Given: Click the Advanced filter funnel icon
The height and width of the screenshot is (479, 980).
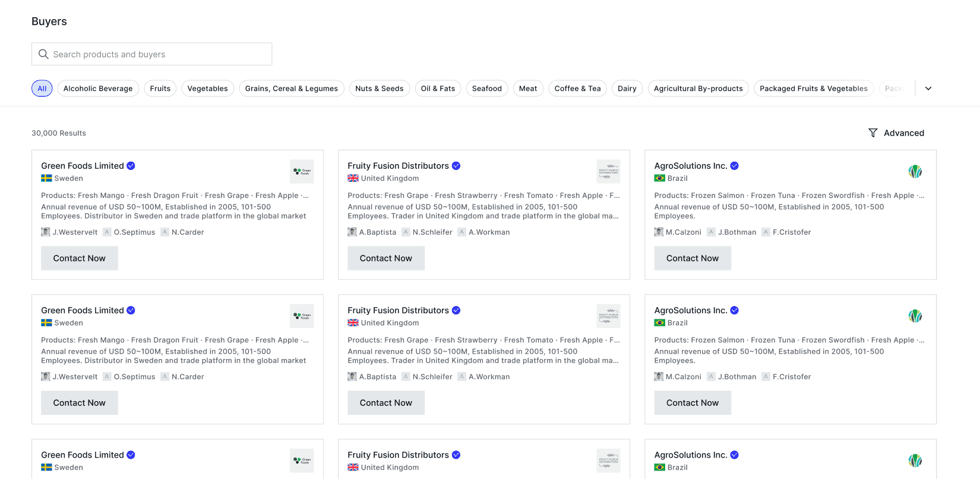Looking at the screenshot, I should (x=872, y=133).
